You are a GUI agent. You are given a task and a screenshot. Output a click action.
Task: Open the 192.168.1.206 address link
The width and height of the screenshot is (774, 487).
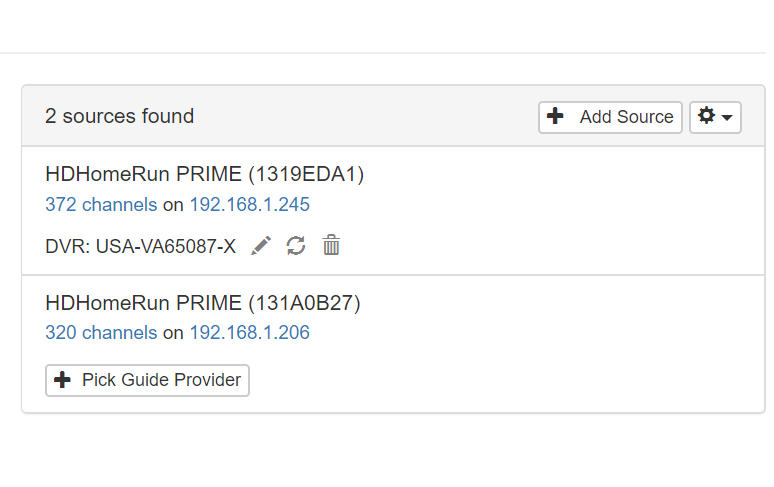click(249, 333)
